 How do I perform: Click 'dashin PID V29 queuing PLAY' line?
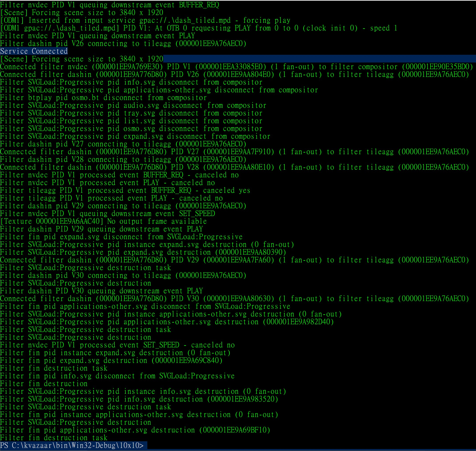tap(101, 229)
